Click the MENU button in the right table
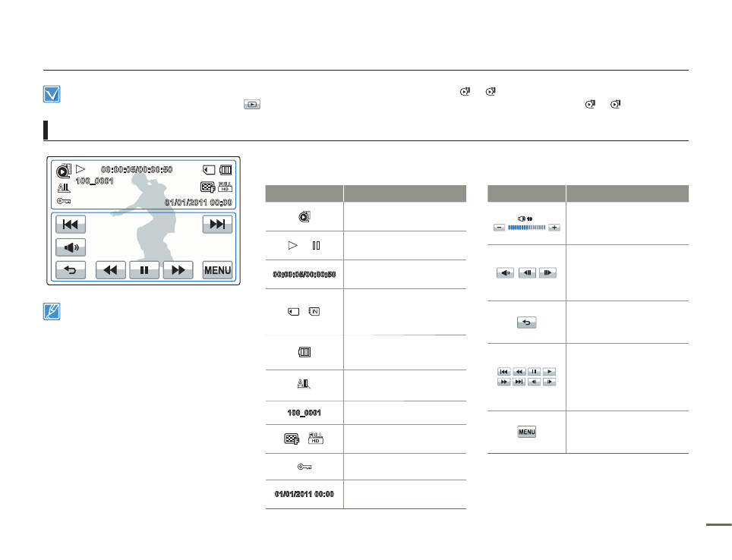 (x=526, y=432)
